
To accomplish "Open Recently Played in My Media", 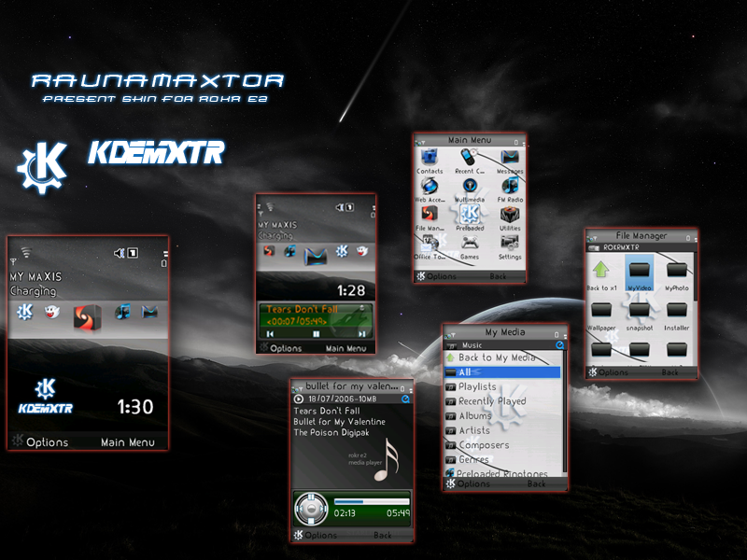I will 503,401.
